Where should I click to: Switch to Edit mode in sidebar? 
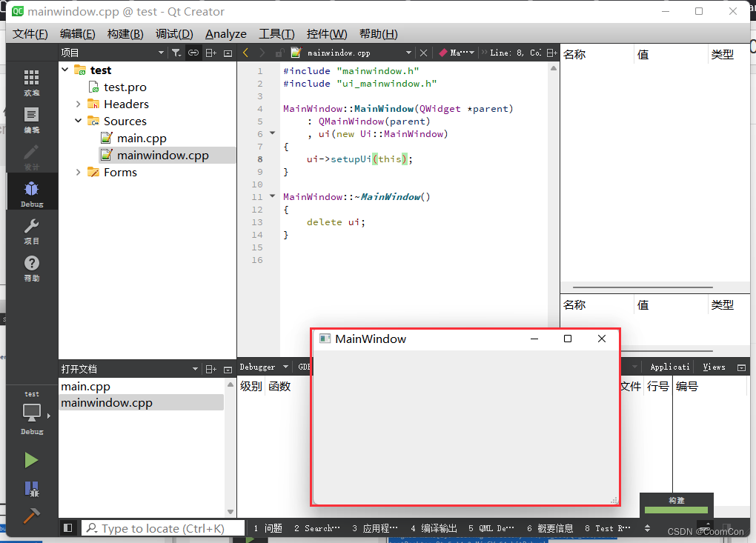(31, 120)
